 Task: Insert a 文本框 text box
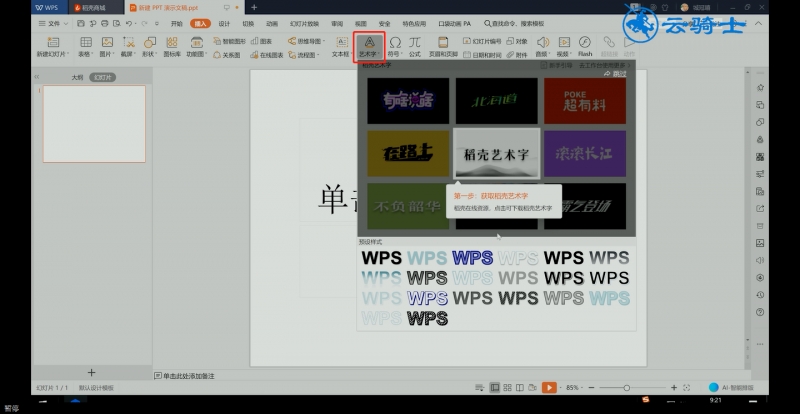341,46
